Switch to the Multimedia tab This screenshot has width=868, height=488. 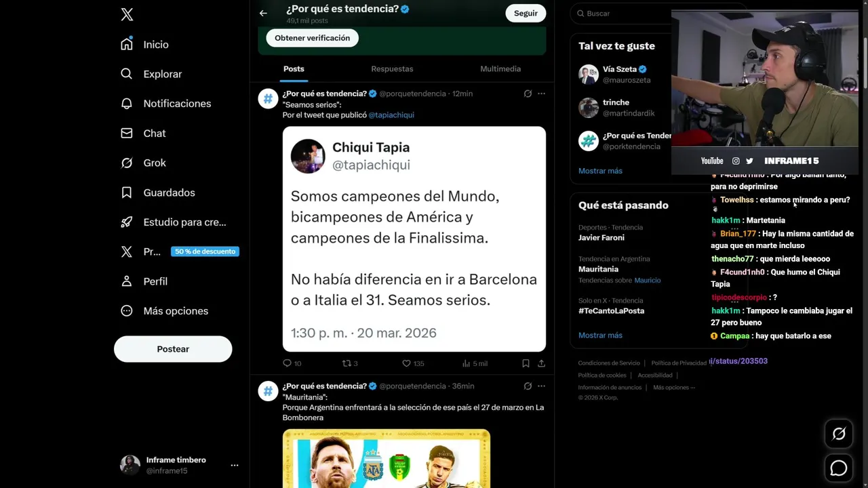click(500, 69)
